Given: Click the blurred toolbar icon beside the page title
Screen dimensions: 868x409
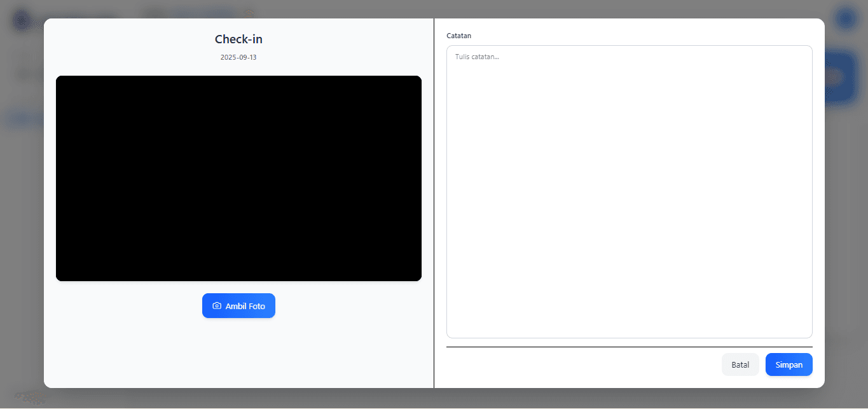Looking at the screenshot, I should (249, 14).
